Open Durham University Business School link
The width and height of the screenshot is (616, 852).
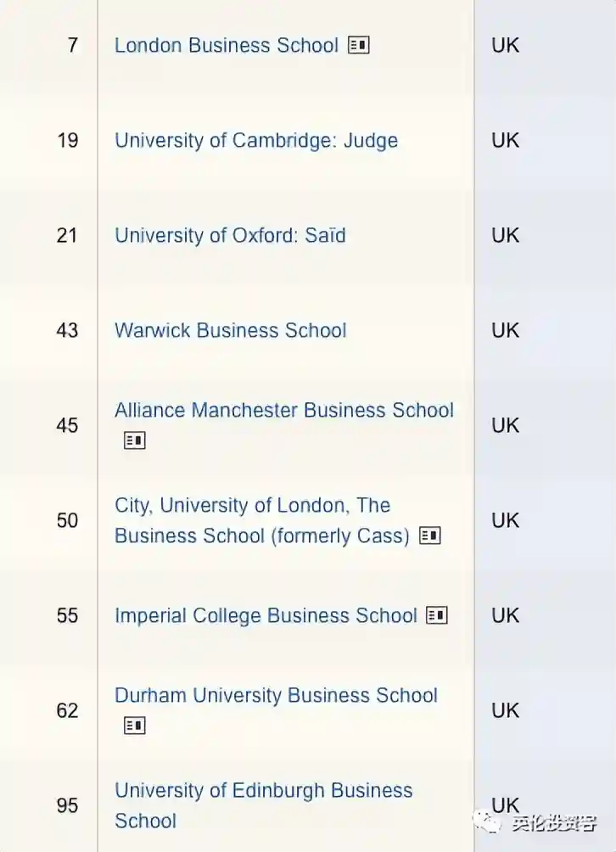(x=276, y=696)
